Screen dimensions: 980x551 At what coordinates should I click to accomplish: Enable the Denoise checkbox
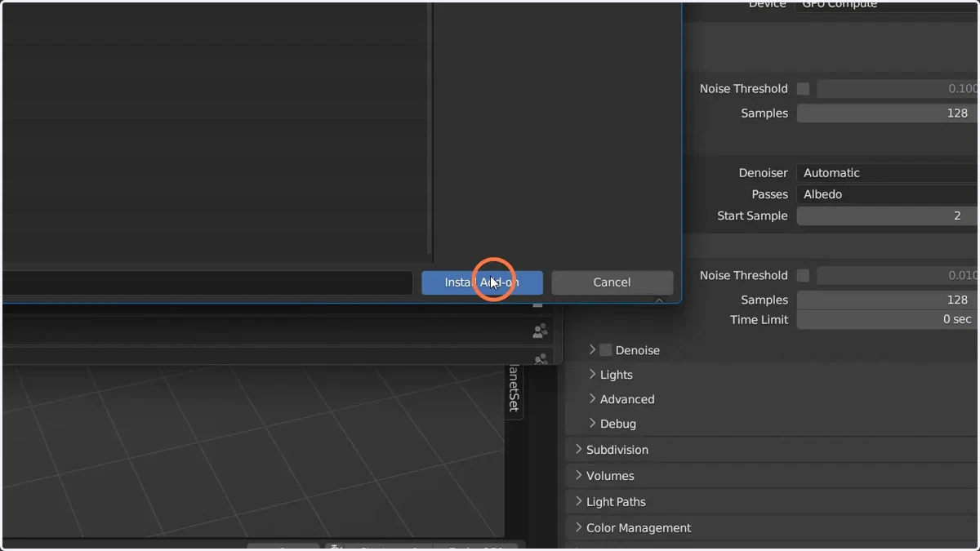pos(605,350)
